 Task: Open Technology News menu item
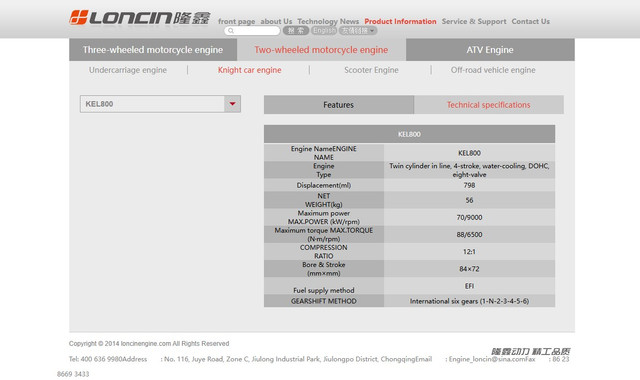[x=328, y=21]
